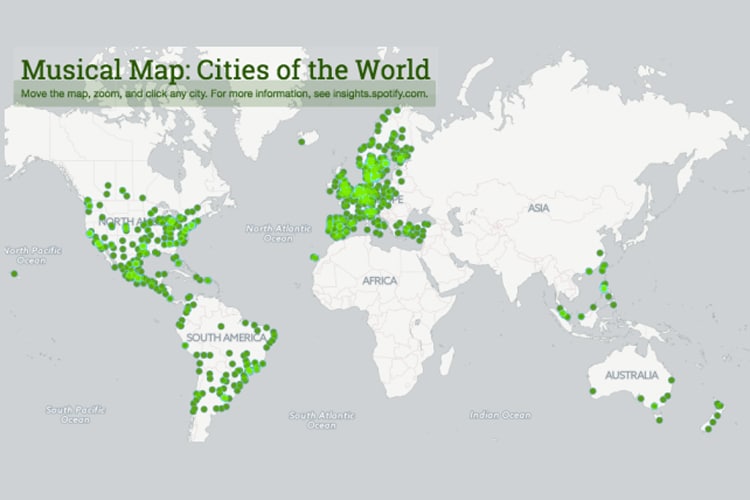Select the southernmost New Zealand city dot
Viewport: 750px width, 500px height.
point(707,428)
